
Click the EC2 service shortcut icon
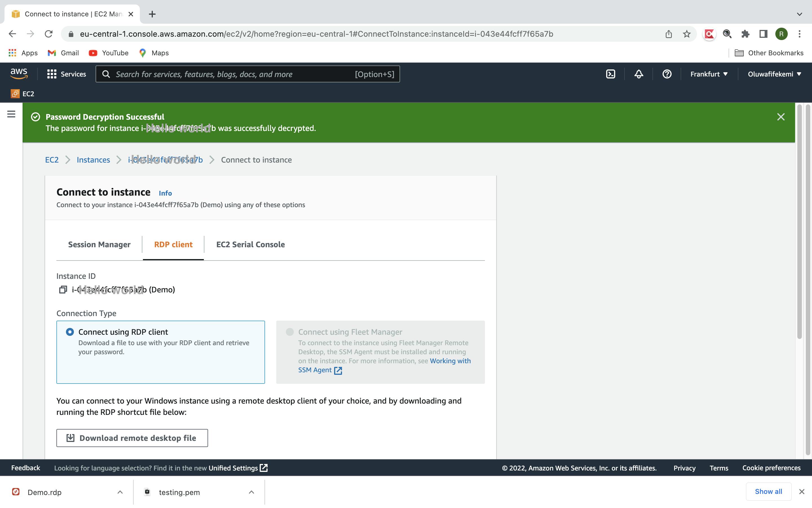tap(15, 94)
